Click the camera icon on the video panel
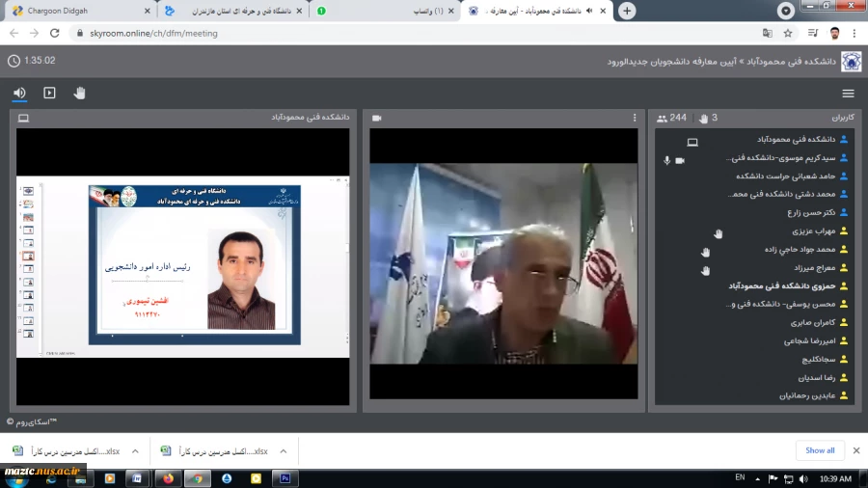This screenshot has height=488, width=868. tap(377, 118)
